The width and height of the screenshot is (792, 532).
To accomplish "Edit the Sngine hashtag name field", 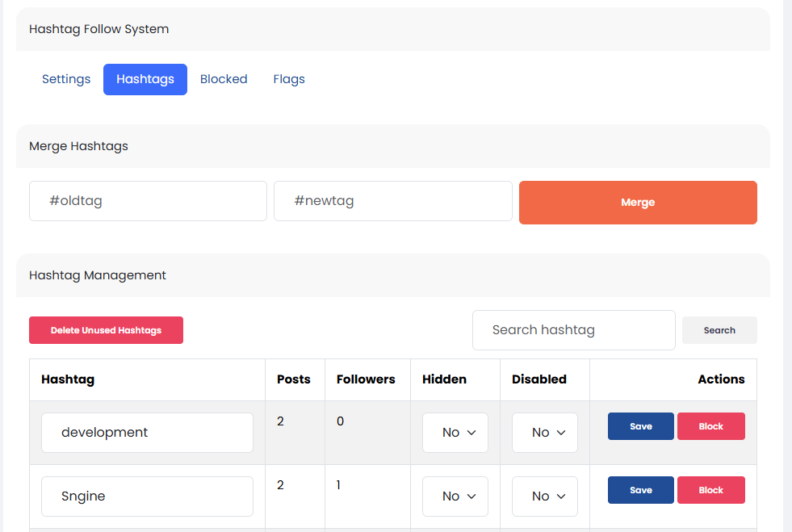I will click(147, 496).
